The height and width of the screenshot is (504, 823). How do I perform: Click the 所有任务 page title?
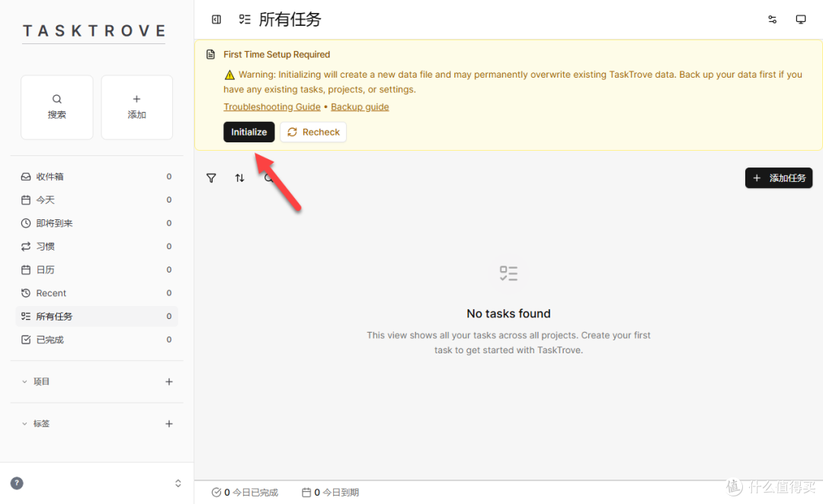pos(290,19)
